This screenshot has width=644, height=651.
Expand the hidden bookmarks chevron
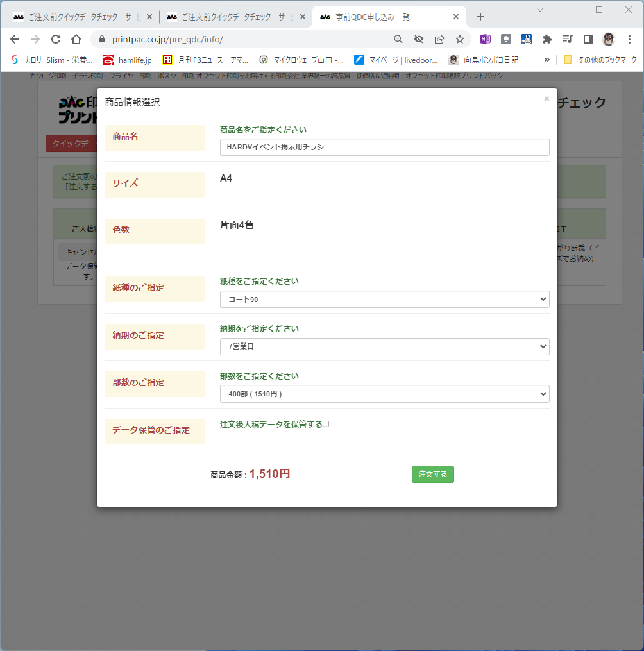coord(547,60)
